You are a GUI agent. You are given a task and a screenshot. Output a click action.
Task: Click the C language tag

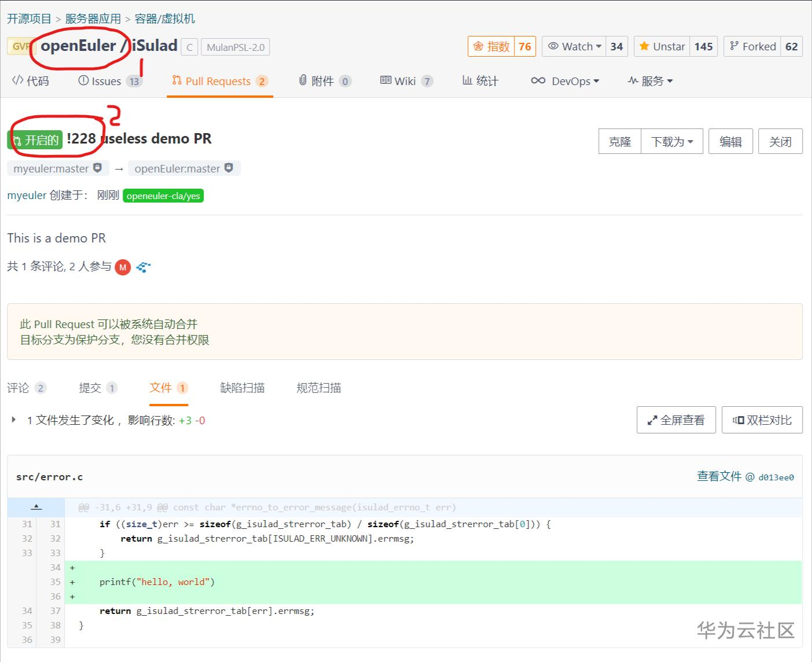point(189,47)
